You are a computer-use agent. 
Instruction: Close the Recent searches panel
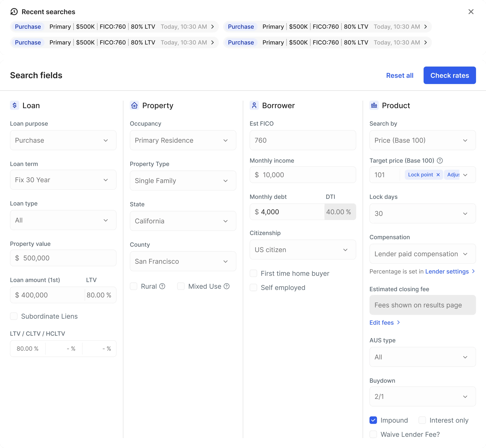click(x=471, y=11)
